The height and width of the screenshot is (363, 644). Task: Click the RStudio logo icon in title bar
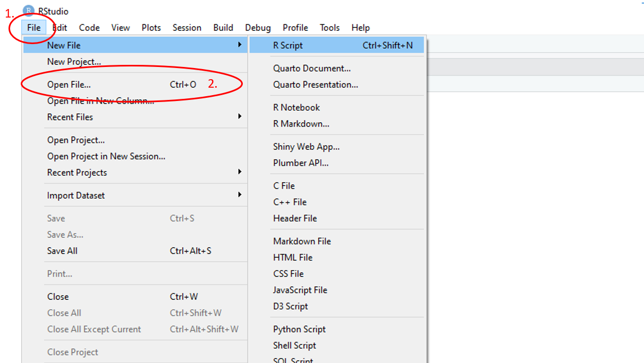[x=28, y=11]
